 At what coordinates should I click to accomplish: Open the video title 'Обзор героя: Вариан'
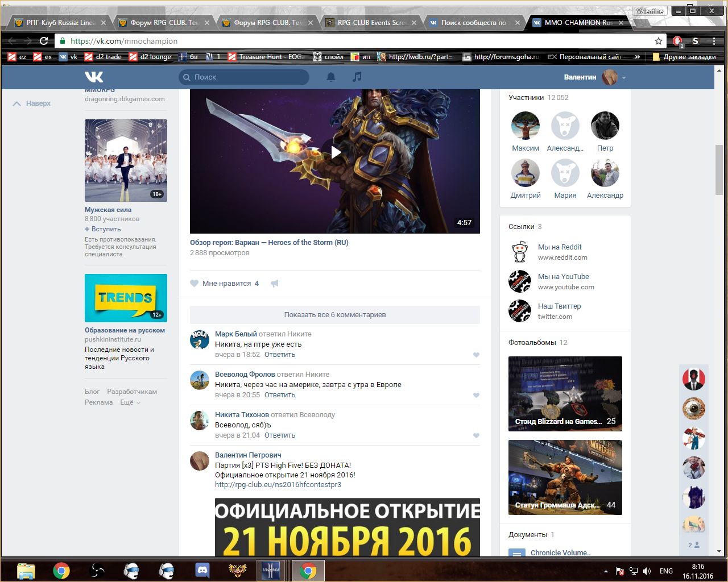269,243
